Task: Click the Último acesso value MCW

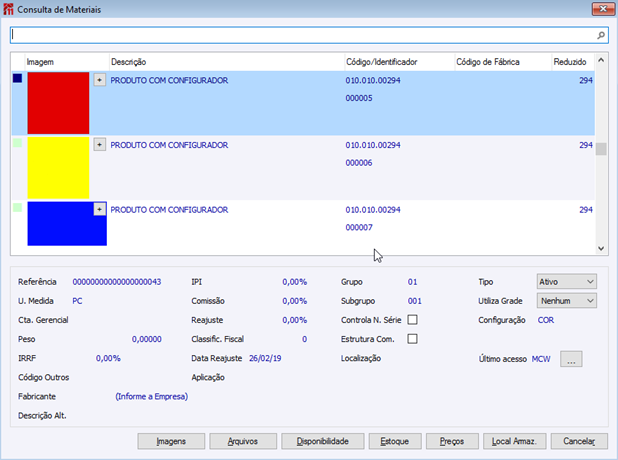Action: point(541,359)
